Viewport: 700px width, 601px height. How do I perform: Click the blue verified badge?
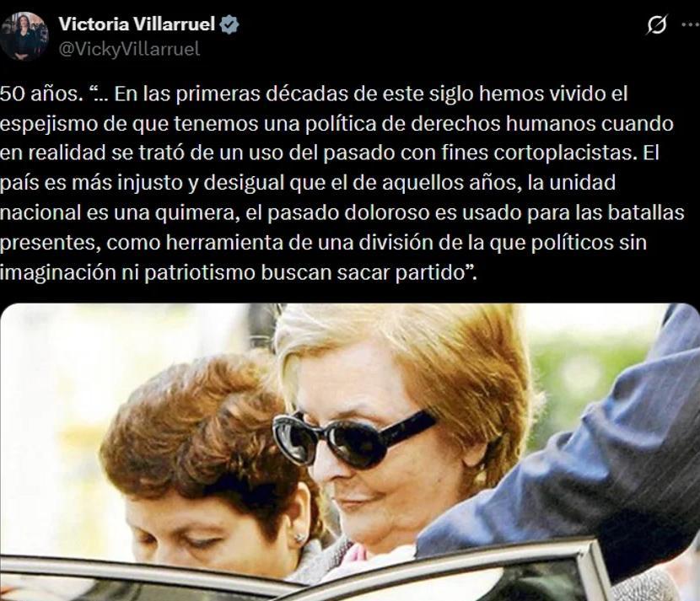pyautogui.click(x=229, y=24)
